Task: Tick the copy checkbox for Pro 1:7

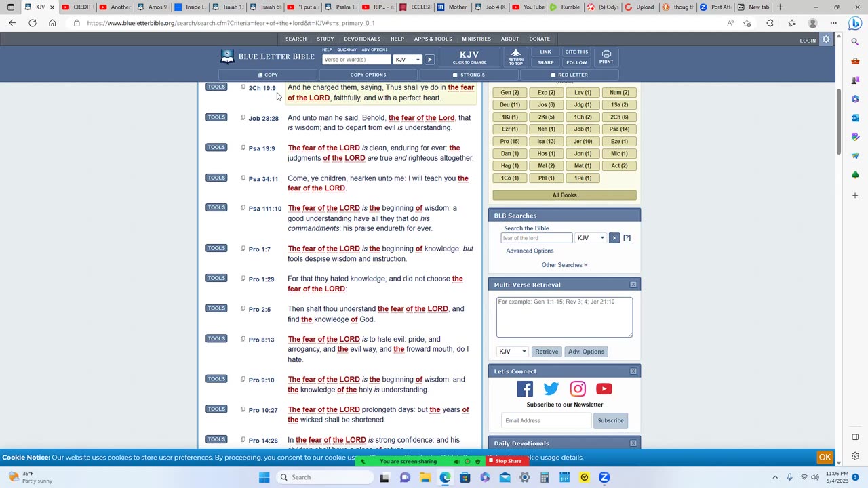Action: (x=243, y=248)
